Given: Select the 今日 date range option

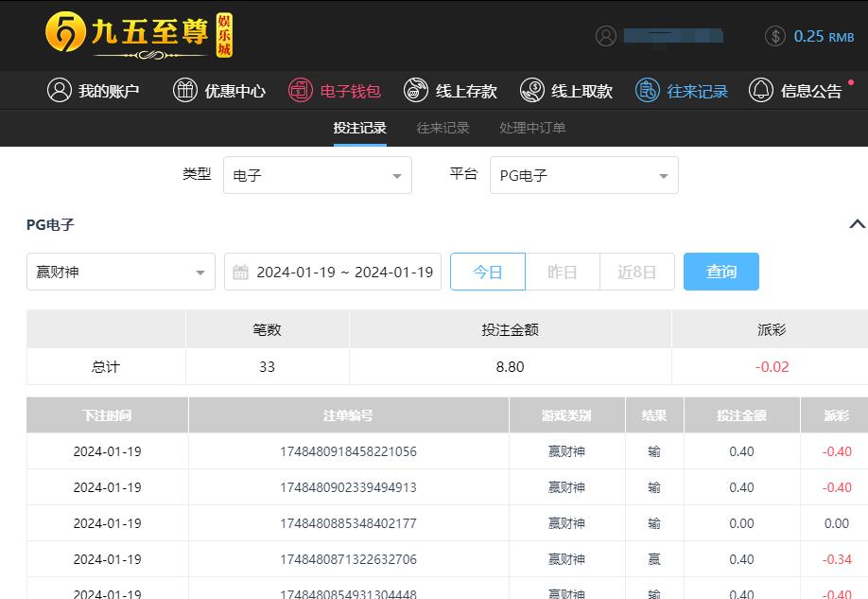Looking at the screenshot, I should coord(488,273).
